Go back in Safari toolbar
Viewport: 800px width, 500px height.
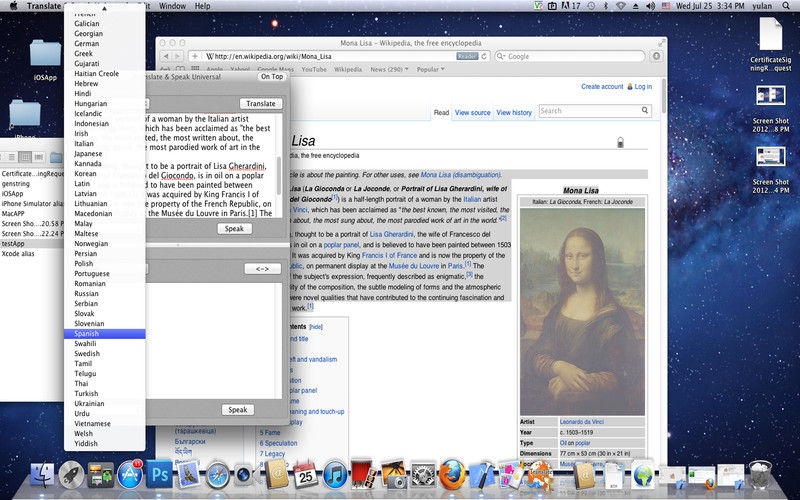[x=165, y=56]
